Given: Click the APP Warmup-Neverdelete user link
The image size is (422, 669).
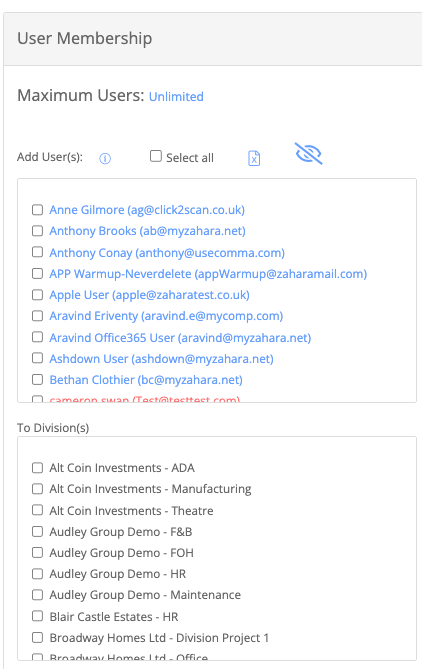Looking at the screenshot, I should 208,273.
